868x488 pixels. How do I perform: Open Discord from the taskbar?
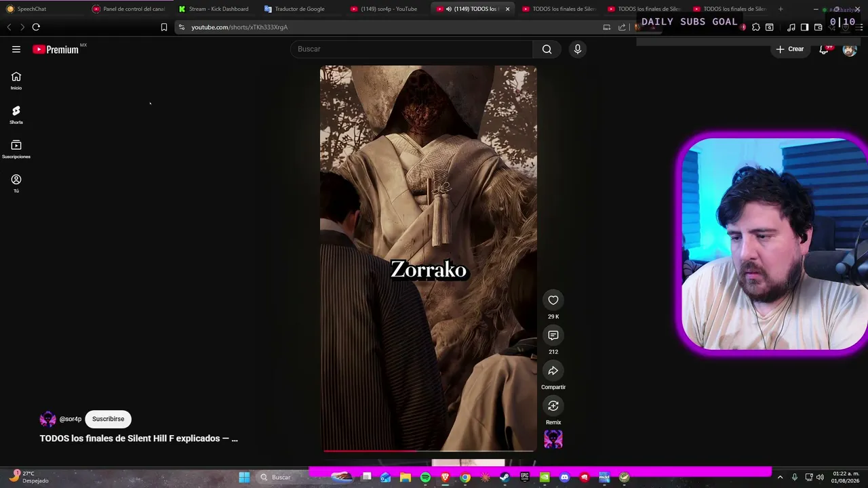(x=565, y=477)
